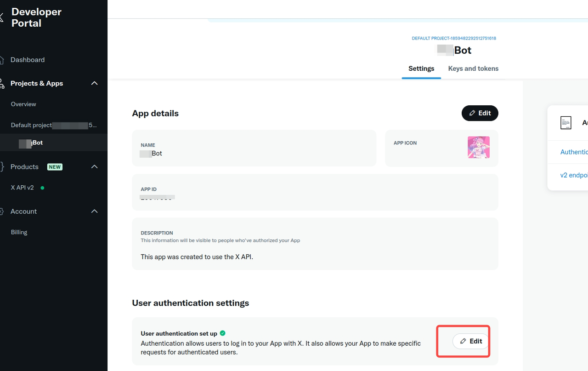
Task: Open X API v2 product page
Action: click(x=23, y=188)
